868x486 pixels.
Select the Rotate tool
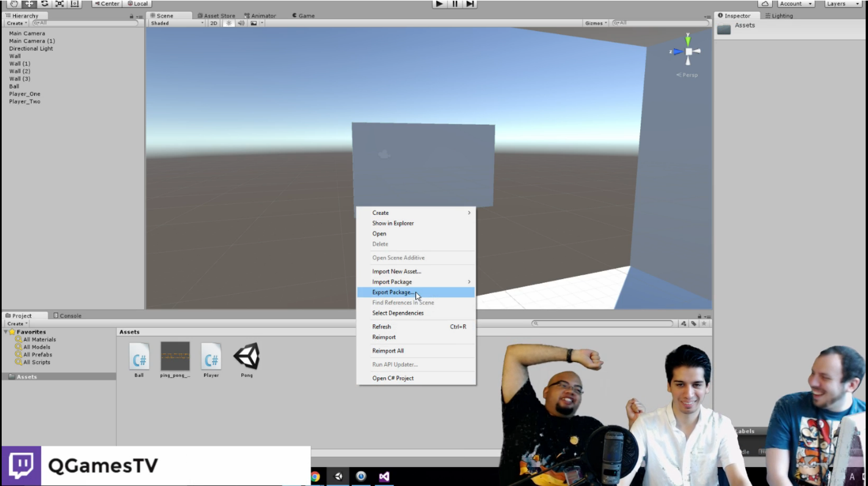pyautogui.click(x=44, y=4)
